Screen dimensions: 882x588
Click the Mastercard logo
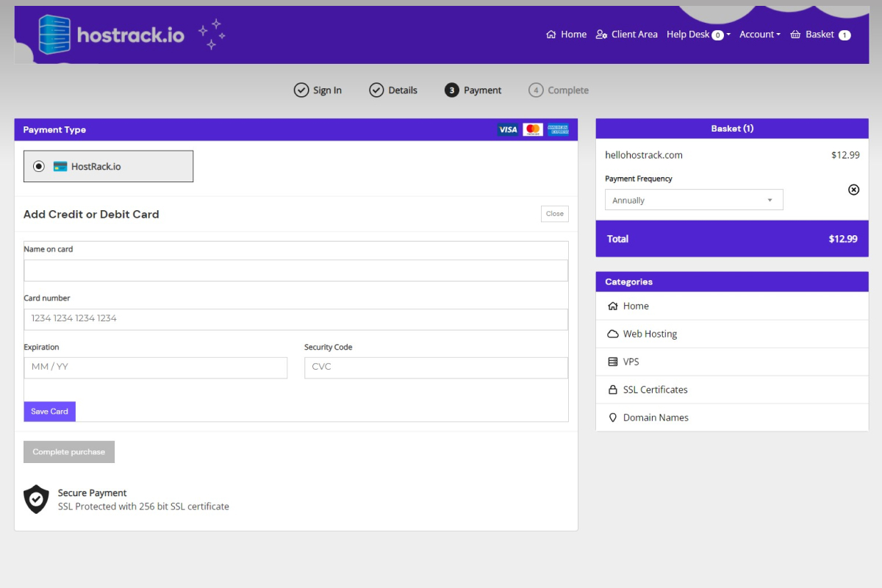coord(533,129)
